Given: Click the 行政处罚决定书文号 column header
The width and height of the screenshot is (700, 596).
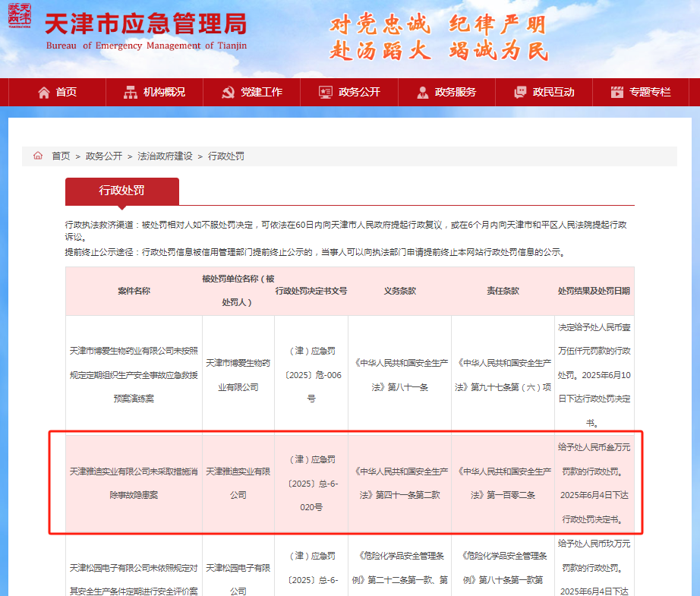Looking at the screenshot, I should pos(311,291).
